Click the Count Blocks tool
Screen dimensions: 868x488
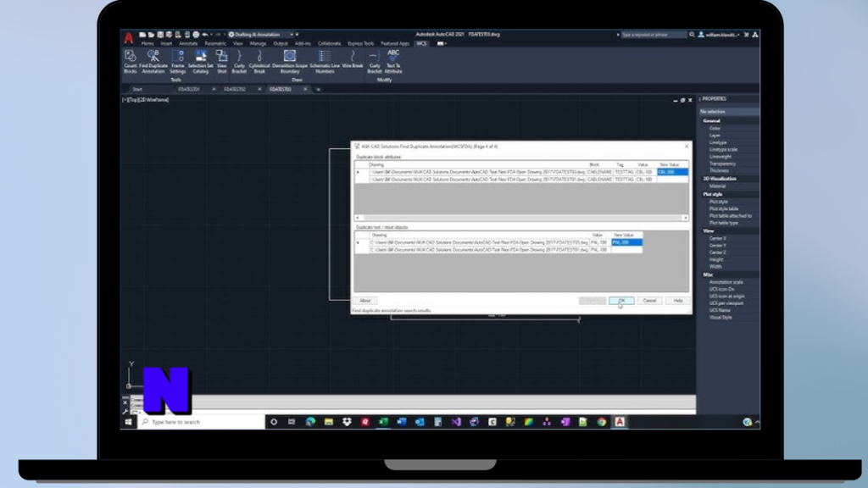click(130, 61)
